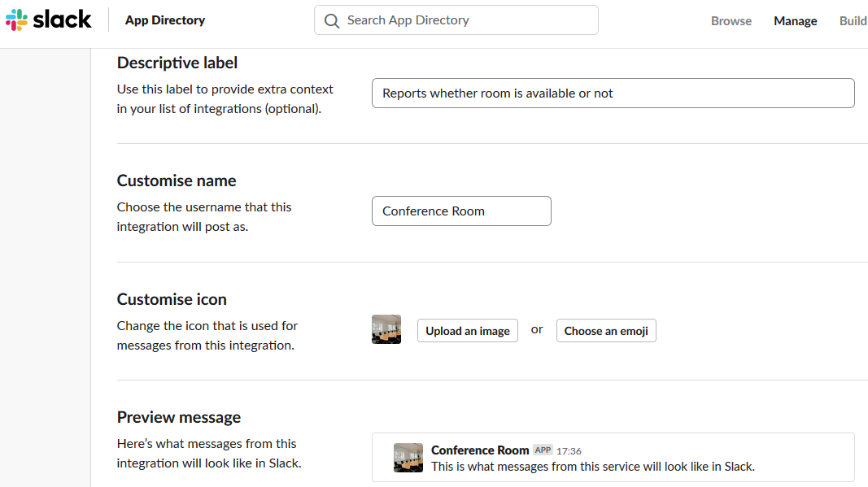The image size is (868, 487).
Task: Click the Descriptive label text field
Action: [613, 93]
